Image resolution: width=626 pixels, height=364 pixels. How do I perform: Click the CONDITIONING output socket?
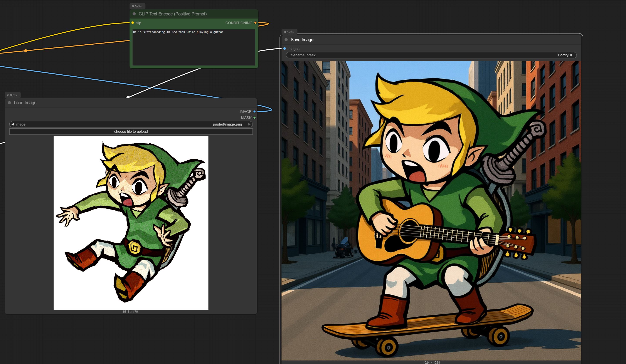click(255, 23)
